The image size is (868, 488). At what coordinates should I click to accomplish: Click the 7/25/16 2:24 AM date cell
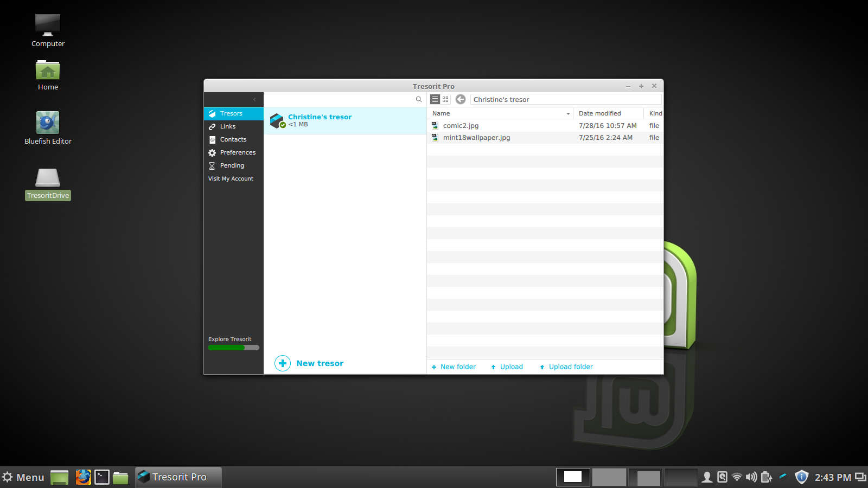605,137
